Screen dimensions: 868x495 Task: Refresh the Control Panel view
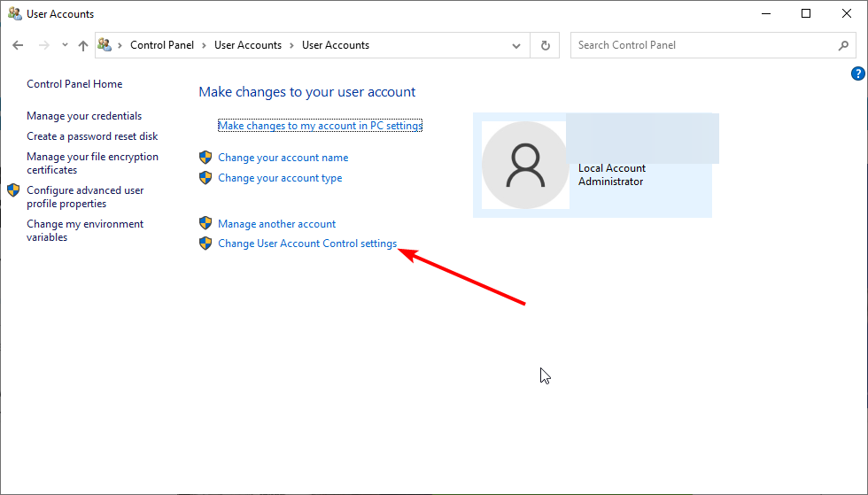pos(546,45)
